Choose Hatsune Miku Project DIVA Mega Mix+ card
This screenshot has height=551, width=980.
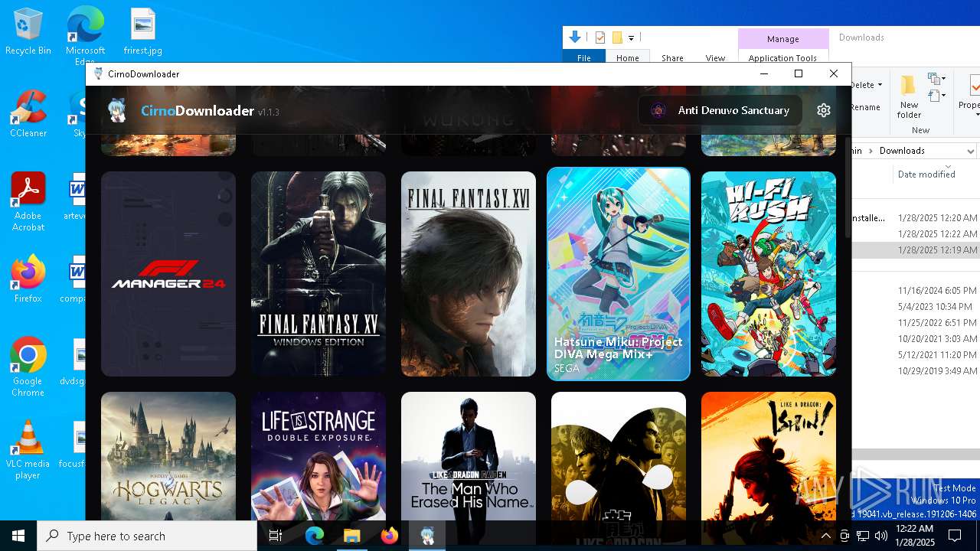click(x=619, y=274)
